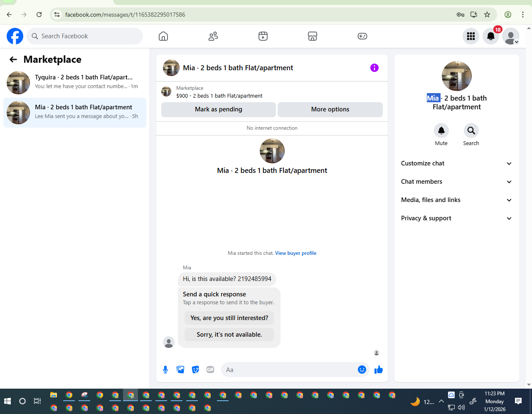The width and height of the screenshot is (532, 414).
Task: Open the Facebook logo home link
Action: click(15, 36)
